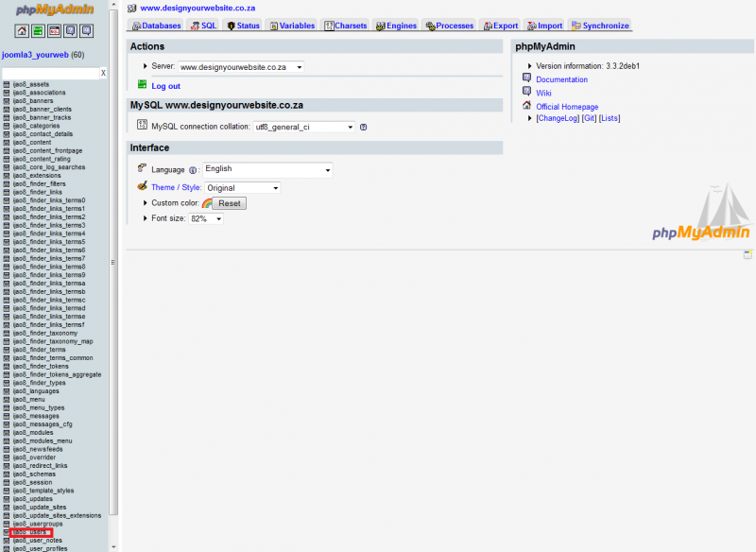Open joomla3_yourweb database link
The image size is (756, 552).
pyautogui.click(x=35, y=55)
